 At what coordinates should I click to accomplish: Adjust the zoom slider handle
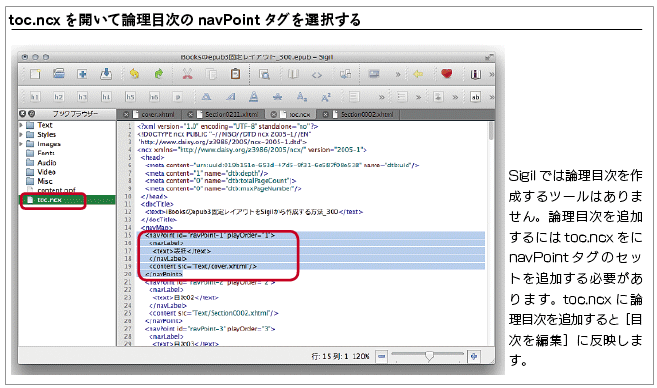coord(429,356)
